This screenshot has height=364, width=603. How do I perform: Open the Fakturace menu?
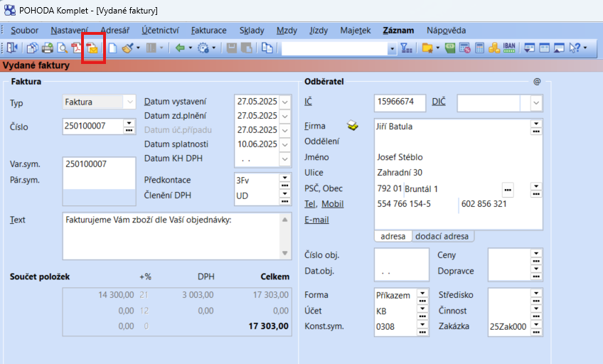click(208, 31)
